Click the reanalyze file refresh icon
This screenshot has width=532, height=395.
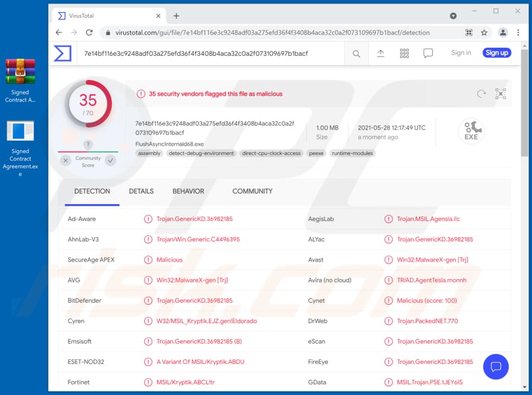(481, 94)
